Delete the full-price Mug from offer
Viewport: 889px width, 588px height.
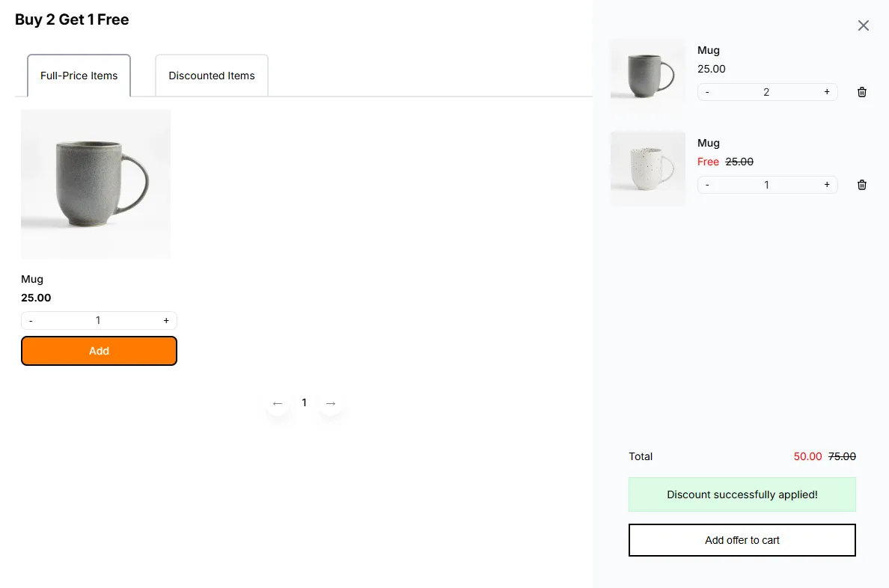(862, 92)
